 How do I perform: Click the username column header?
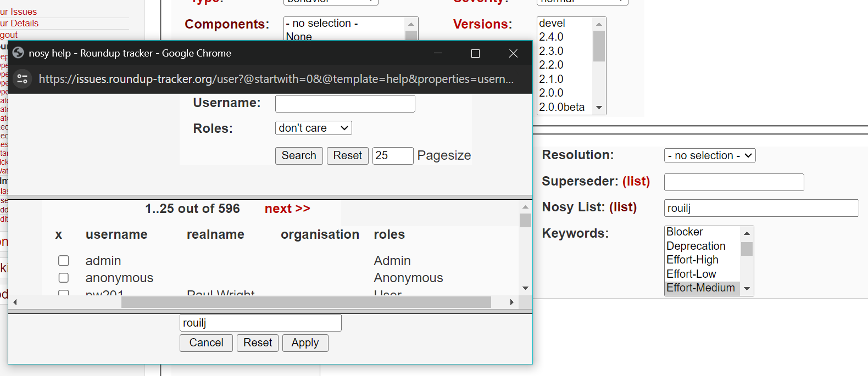pos(116,234)
